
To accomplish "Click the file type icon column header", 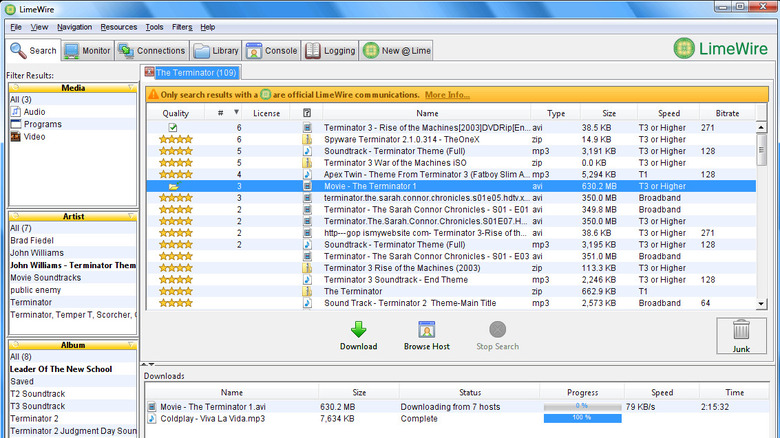I will coord(307,113).
